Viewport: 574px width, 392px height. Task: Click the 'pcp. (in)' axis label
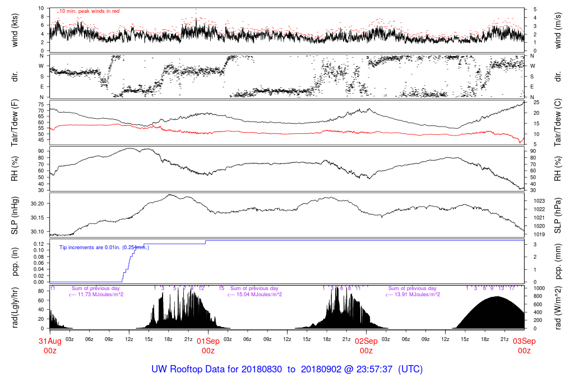pyautogui.click(x=14, y=262)
